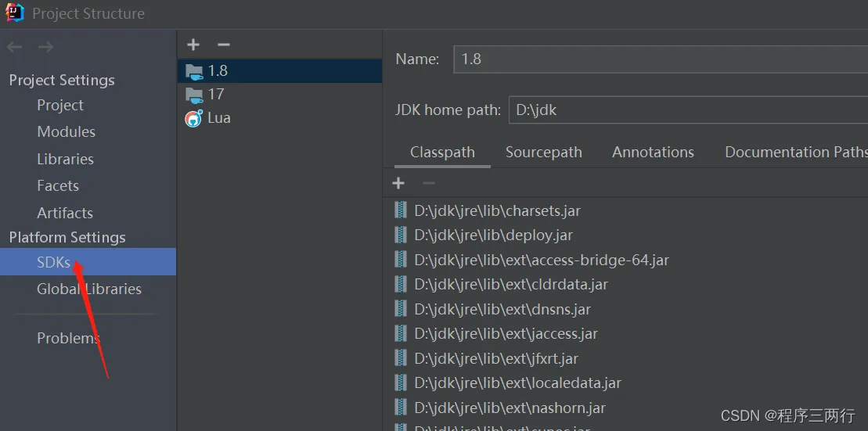Click the SDK Name input field
The image size is (868, 431).
[x=661, y=59]
